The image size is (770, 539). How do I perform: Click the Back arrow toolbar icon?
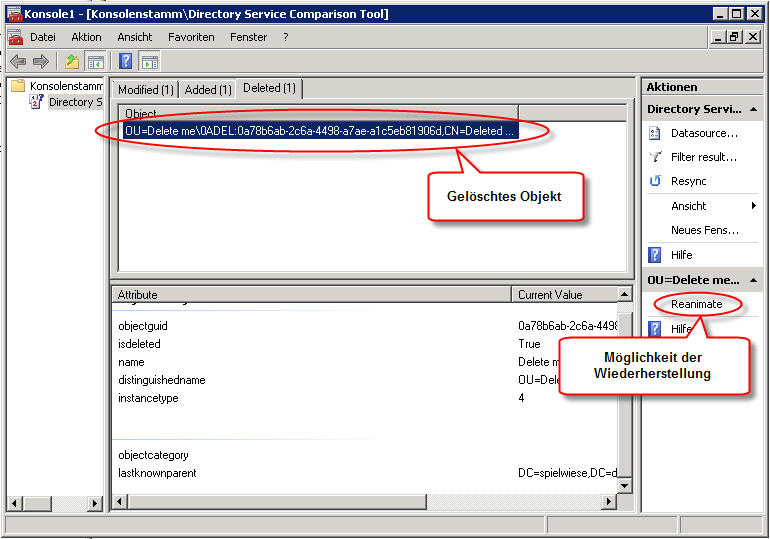pyautogui.click(x=18, y=61)
